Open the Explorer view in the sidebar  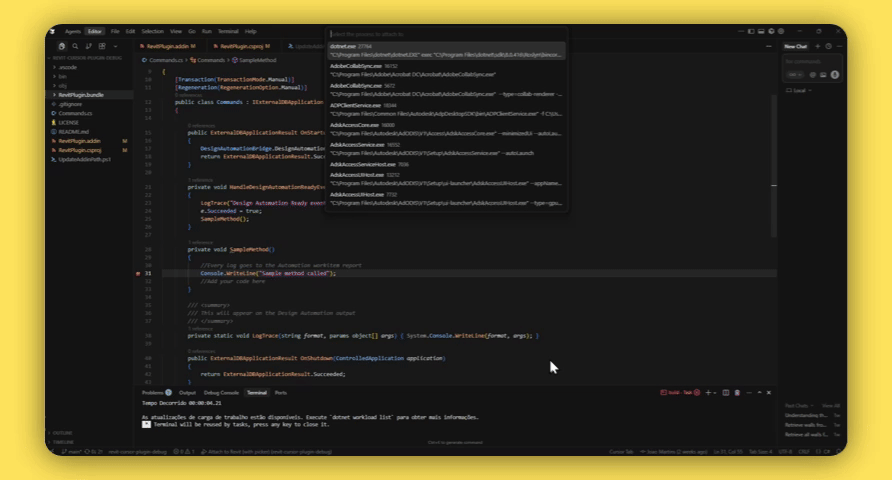(62, 46)
